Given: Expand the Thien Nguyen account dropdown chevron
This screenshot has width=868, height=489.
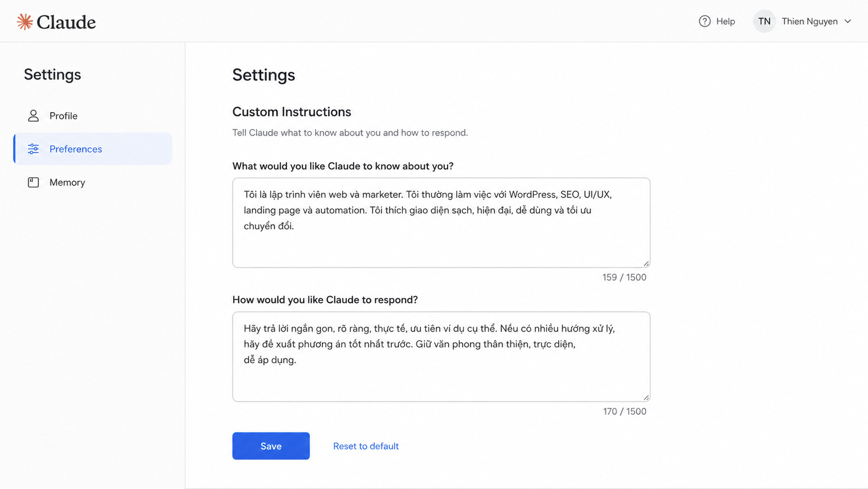Looking at the screenshot, I should [x=848, y=21].
